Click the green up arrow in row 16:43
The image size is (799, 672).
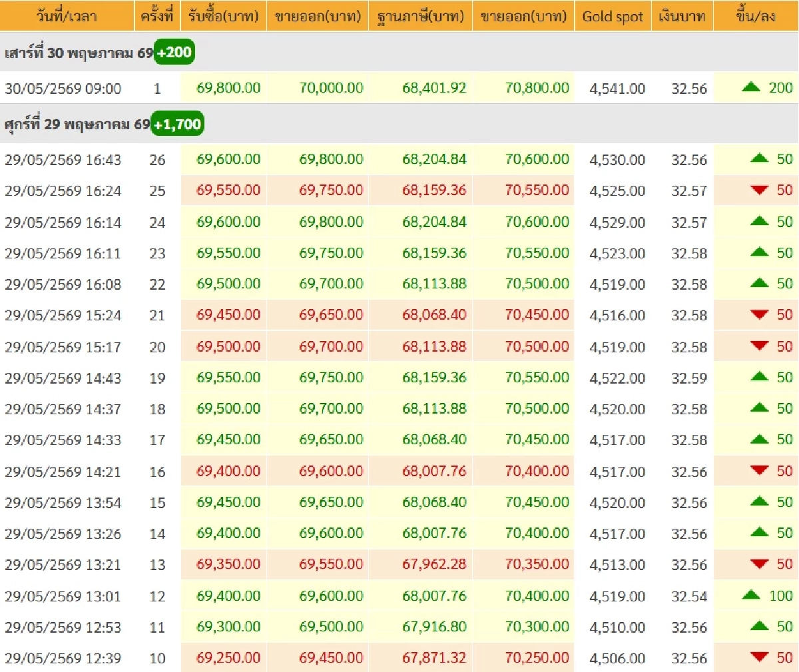759,159
